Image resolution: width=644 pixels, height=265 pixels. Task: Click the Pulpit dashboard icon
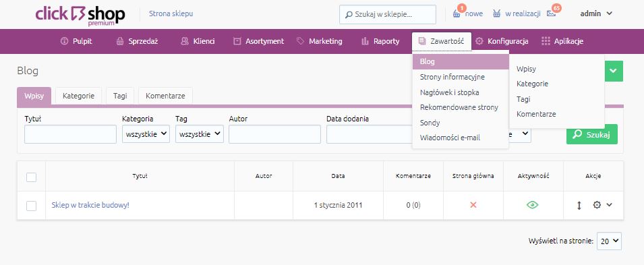[x=63, y=41]
